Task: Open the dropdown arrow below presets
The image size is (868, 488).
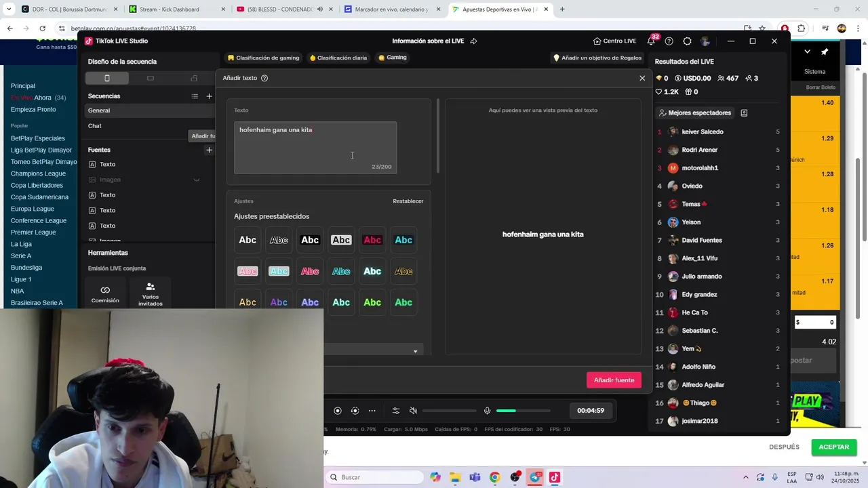Action: point(415,351)
